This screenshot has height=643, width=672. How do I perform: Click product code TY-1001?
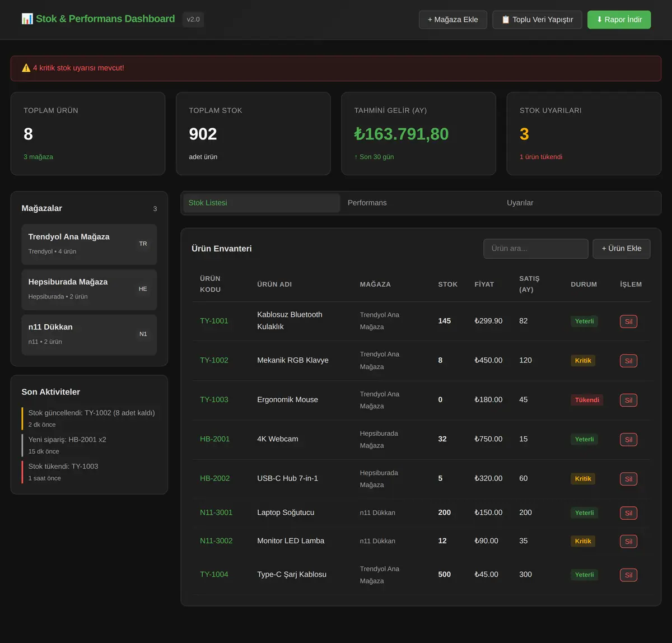pyautogui.click(x=214, y=321)
